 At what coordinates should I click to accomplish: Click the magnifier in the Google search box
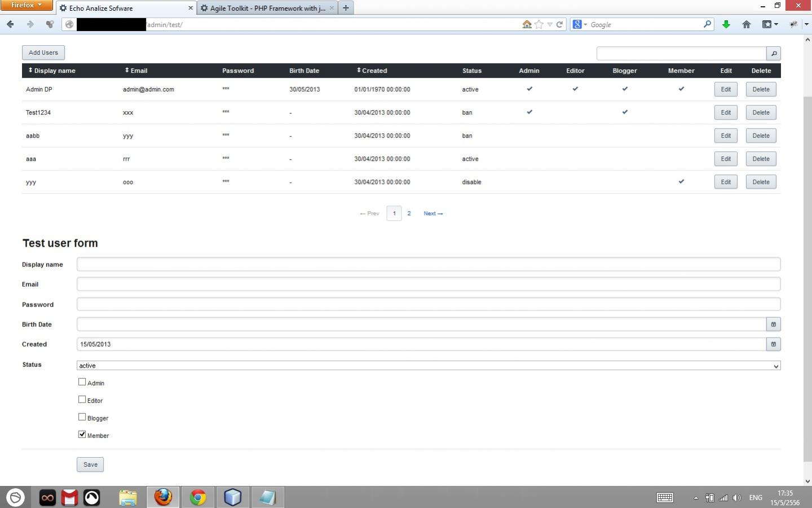point(707,24)
